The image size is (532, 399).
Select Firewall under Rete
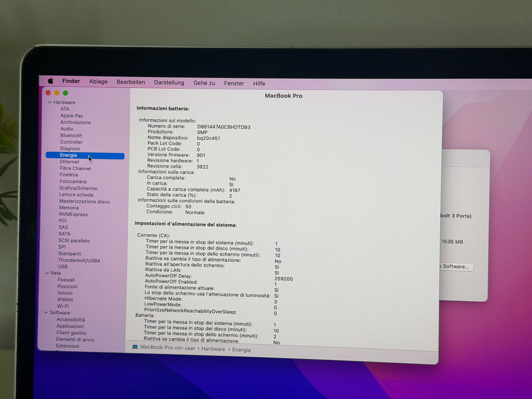point(66,280)
